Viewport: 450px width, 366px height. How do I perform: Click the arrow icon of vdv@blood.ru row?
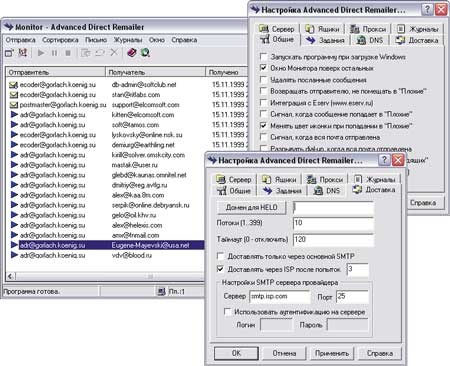click(x=14, y=255)
